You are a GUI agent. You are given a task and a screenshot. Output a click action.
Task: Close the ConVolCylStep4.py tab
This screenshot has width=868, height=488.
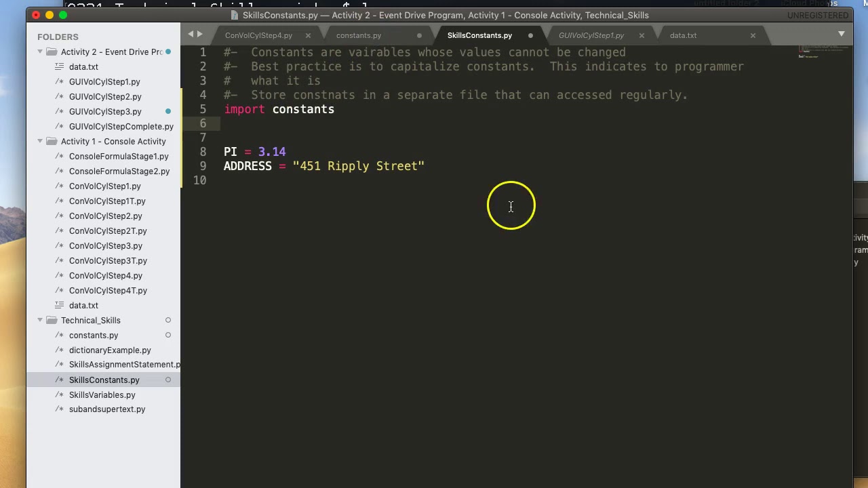(x=308, y=35)
